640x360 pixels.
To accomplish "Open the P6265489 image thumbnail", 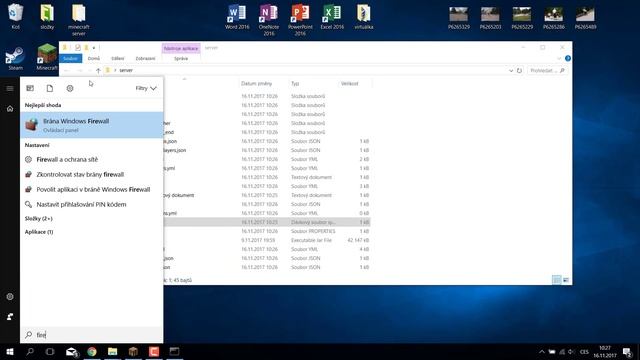I will pyautogui.click(x=585, y=18).
